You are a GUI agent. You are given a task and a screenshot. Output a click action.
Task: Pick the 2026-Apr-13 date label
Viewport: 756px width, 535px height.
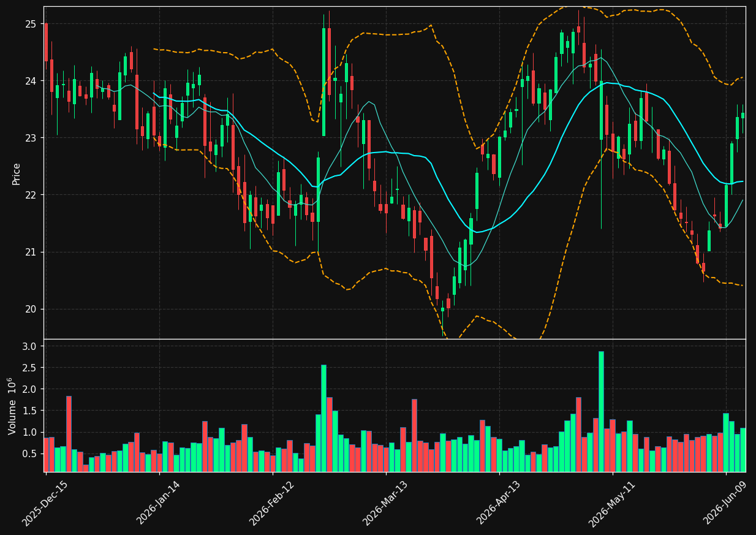[x=498, y=503]
